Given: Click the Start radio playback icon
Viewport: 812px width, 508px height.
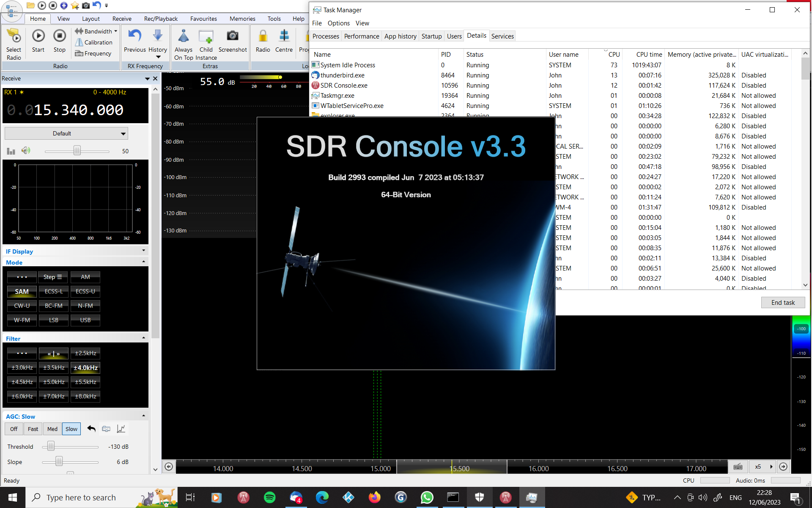Looking at the screenshot, I should (38, 36).
